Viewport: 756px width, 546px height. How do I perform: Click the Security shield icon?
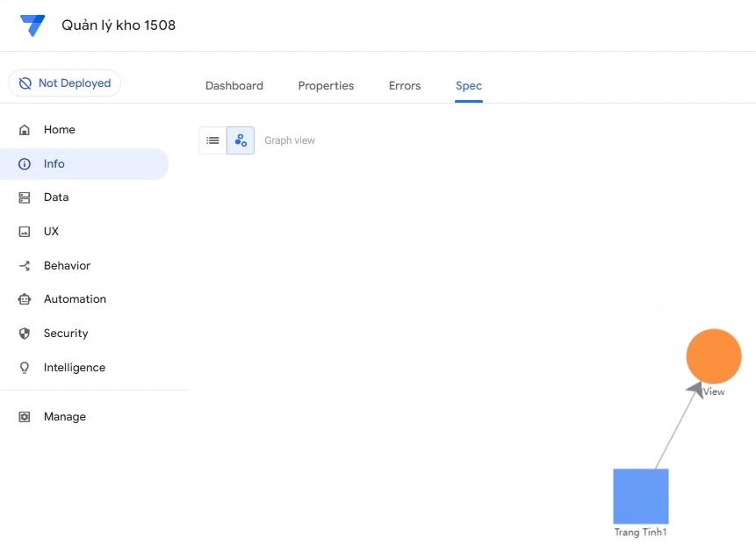(x=24, y=334)
